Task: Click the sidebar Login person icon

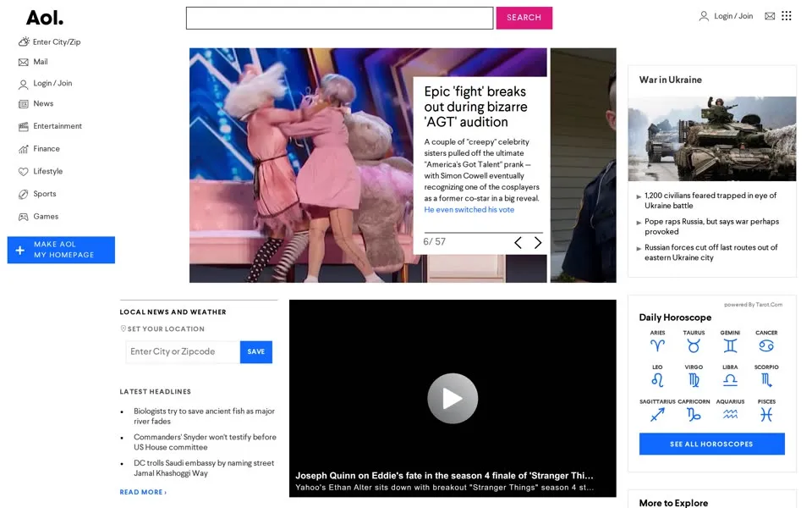Action: (24, 84)
